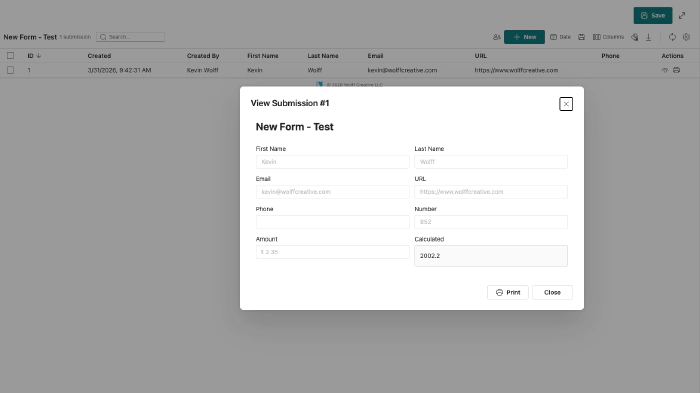Click the Created column header

tap(99, 56)
